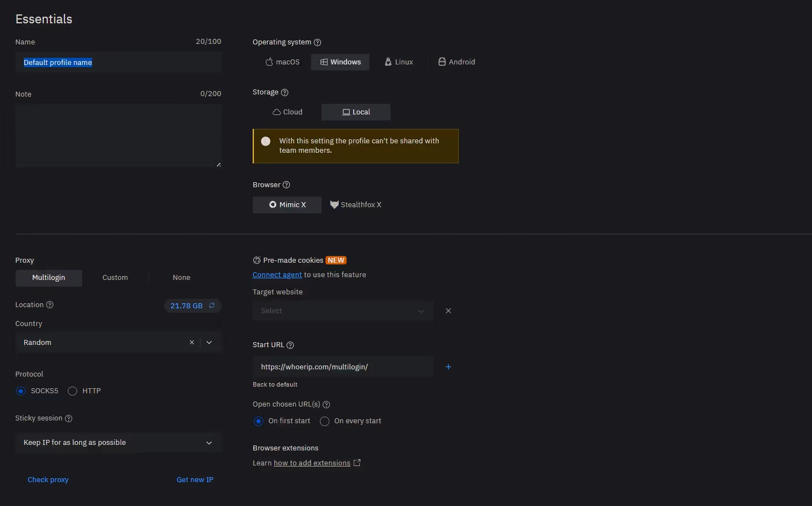The height and width of the screenshot is (506, 812).
Task: Select the Stealthfox X browser
Action: [355, 204]
